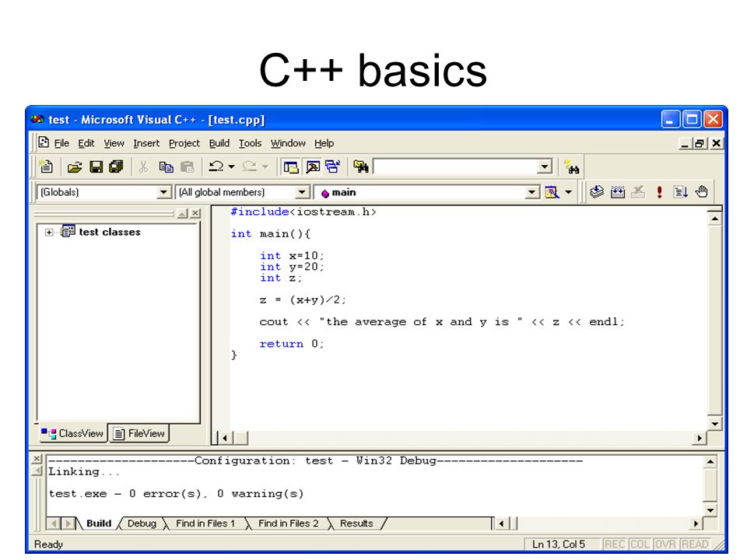Click the Go debug icon
The width and height of the screenshot is (747, 560).
[680, 192]
